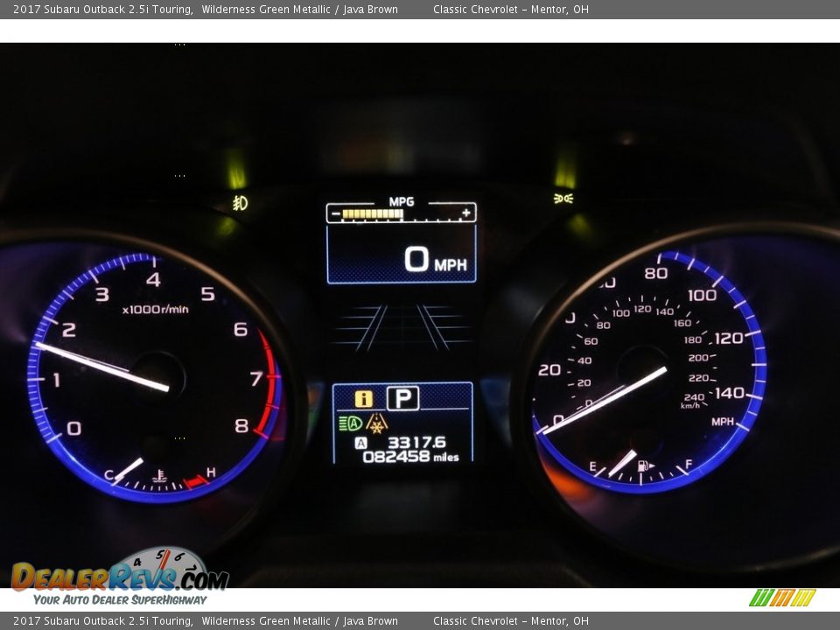Click the F mark on the fuel gauge
This screenshot has height=630, width=840.
pos(689,464)
